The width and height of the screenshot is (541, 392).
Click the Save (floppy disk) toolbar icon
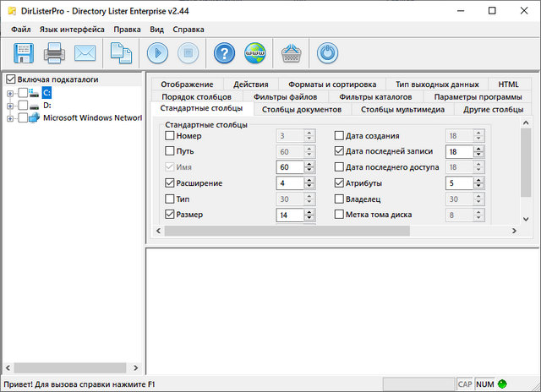click(22, 53)
